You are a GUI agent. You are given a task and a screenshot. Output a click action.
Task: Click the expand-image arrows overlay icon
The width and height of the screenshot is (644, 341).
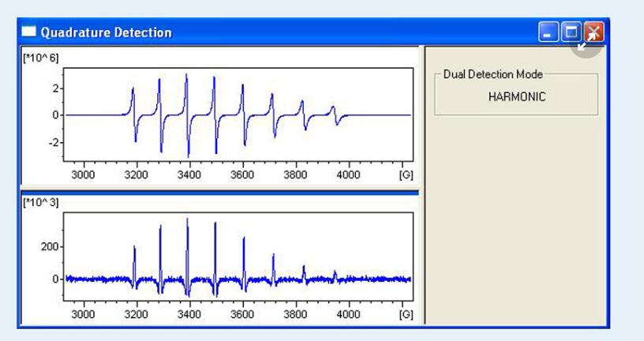pos(586,40)
